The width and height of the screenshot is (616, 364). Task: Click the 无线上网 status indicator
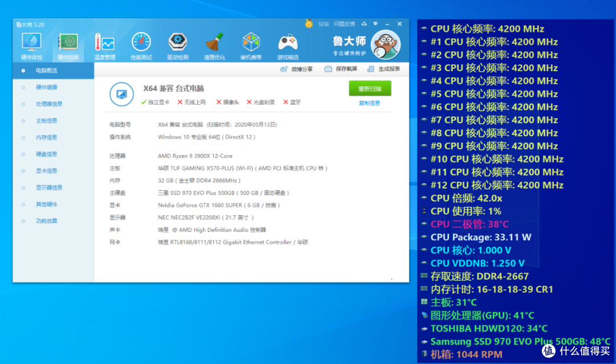click(191, 102)
